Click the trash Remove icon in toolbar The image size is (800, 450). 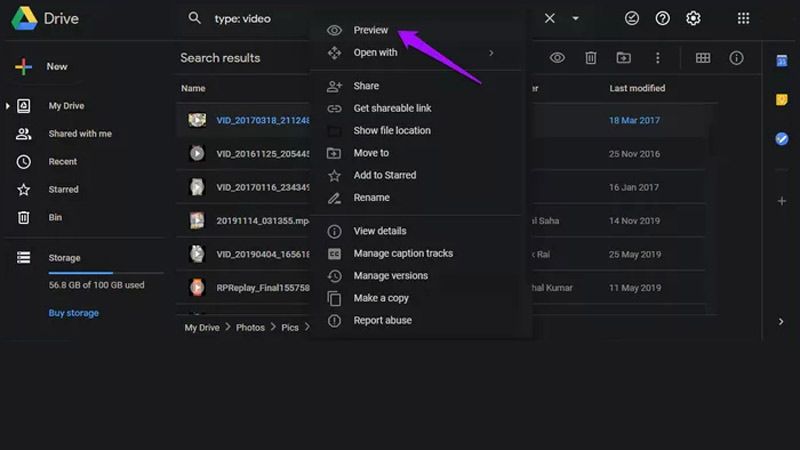pos(591,58)
